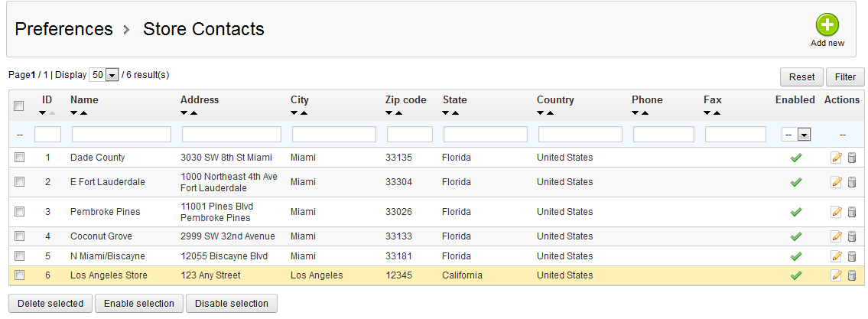Delete the Coconut Grove store
This screenshot has height=319, width=868.
coord(852,236)
